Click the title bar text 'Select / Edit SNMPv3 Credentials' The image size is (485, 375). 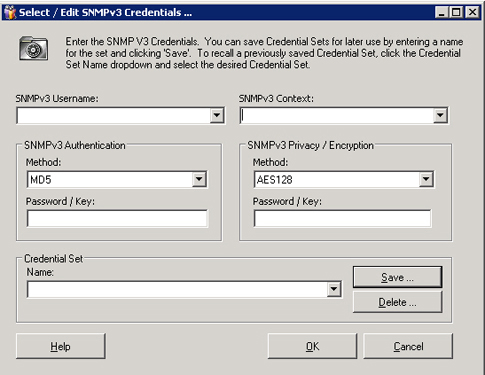click(105, 12)
